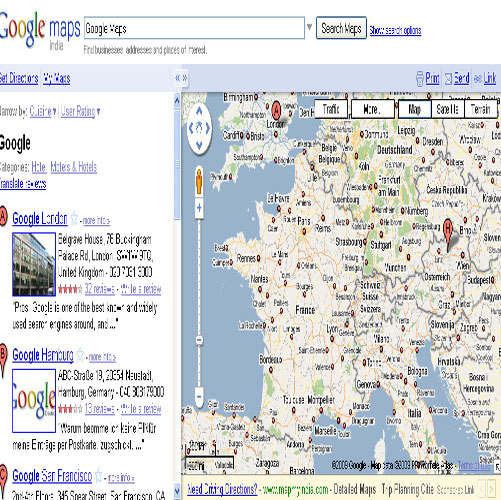
Task: Click more info for Google San Francisco
Action: pos(121,478)
